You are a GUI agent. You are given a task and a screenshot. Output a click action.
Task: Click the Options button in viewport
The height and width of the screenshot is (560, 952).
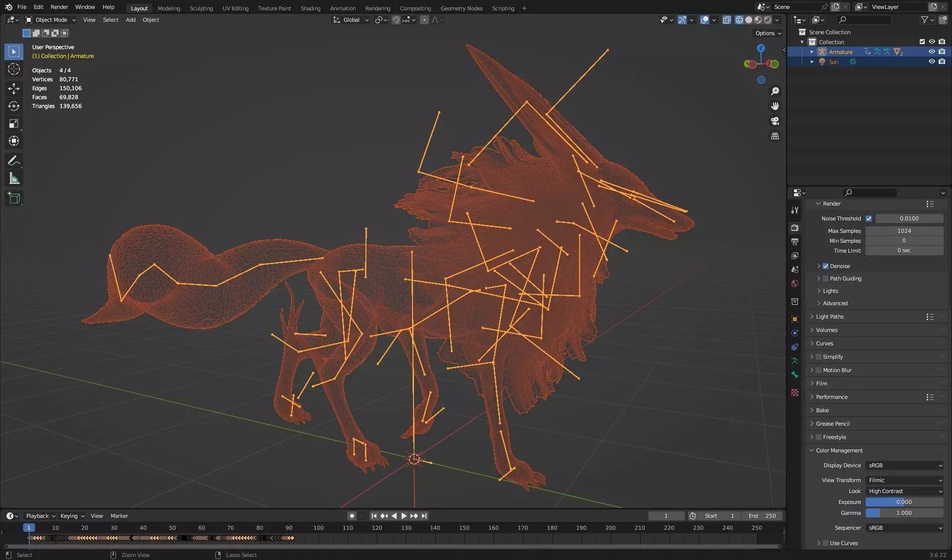tap(768, 33)
